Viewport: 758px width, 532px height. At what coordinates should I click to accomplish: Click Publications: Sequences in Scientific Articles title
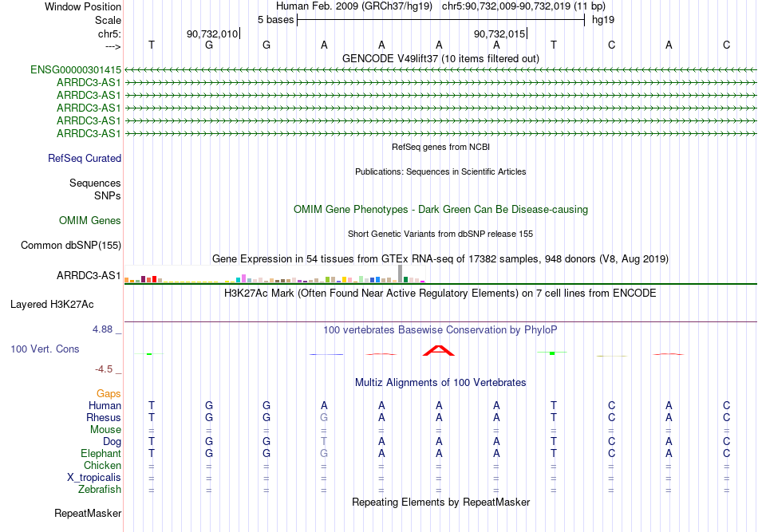440,171
